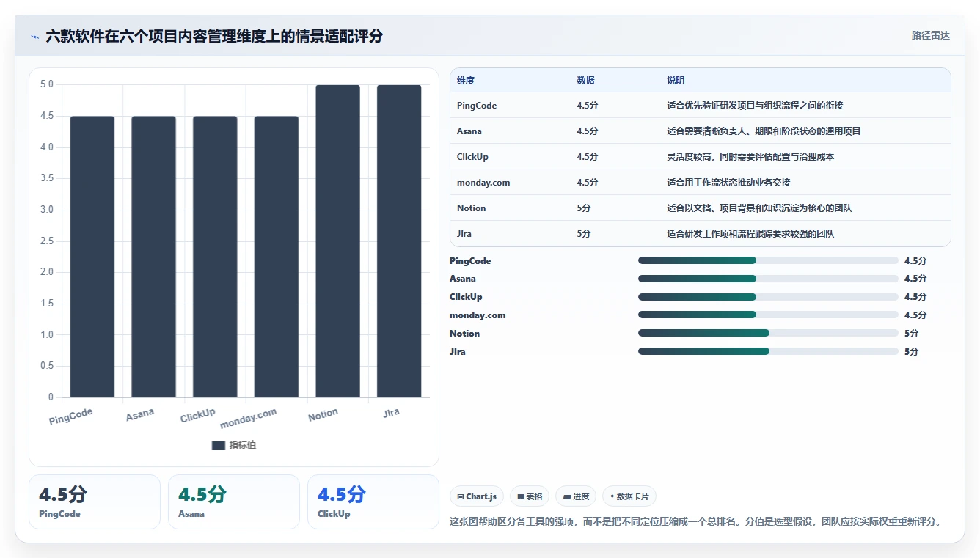Viewport: 980px width, 558px height.
Task: Click the 路径雷达 label in the header
Action: [x=930, y=35]
